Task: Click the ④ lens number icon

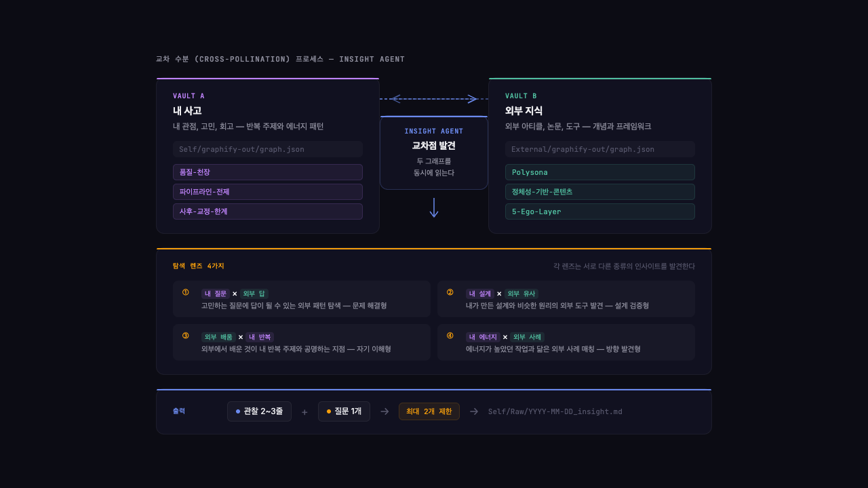Action: 450,335
